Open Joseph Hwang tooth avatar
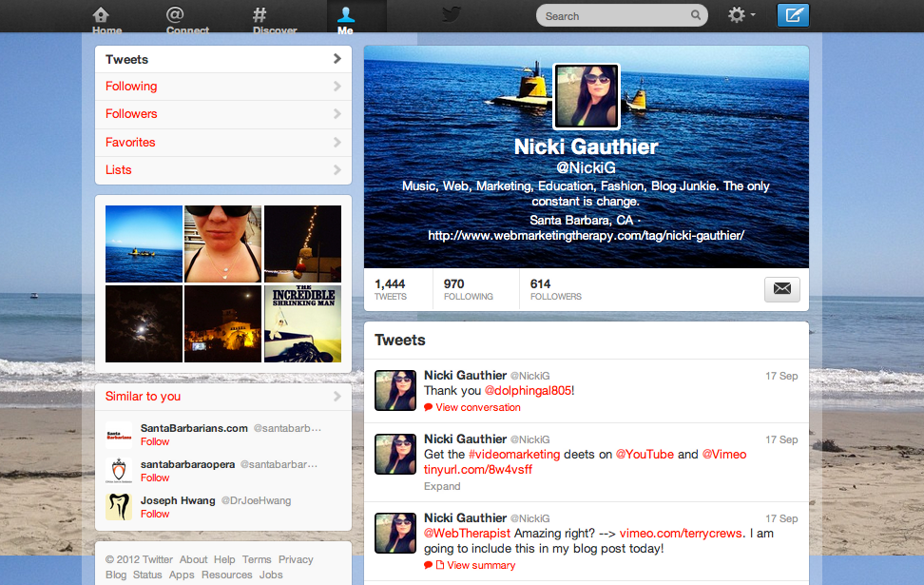The image size is (924, 585). click(119, 507)
